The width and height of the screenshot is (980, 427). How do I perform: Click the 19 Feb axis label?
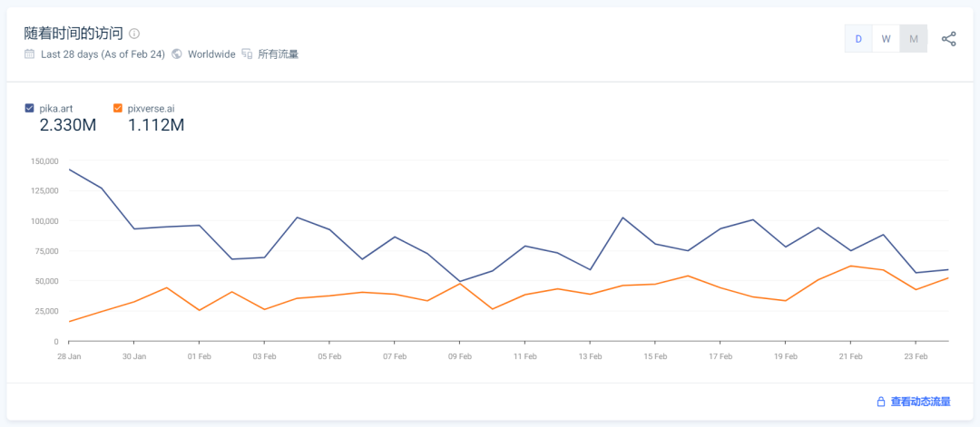[785, 356]
